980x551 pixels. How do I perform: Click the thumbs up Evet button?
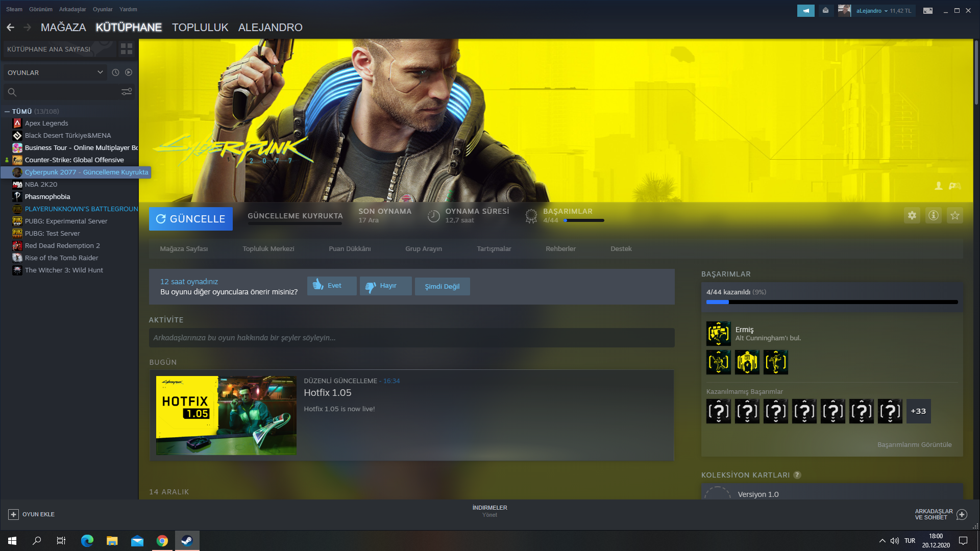pyautogui.click(x=332, y=286)
